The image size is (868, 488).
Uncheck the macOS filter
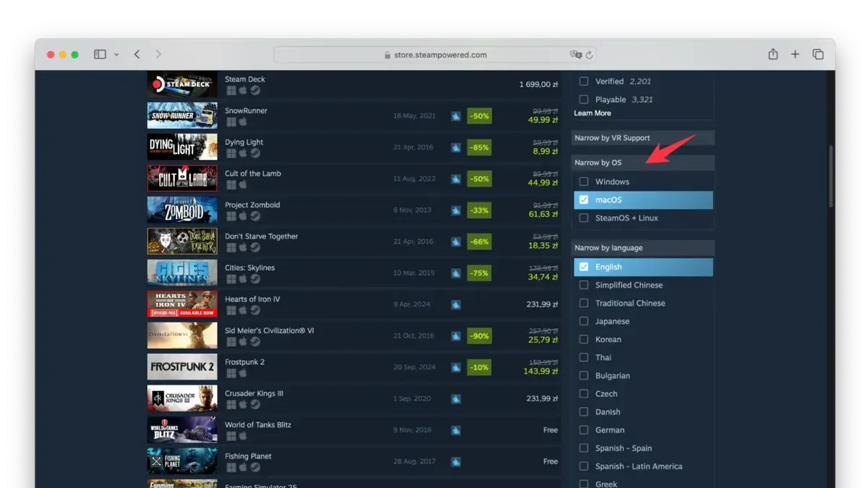tap(584, 200)
